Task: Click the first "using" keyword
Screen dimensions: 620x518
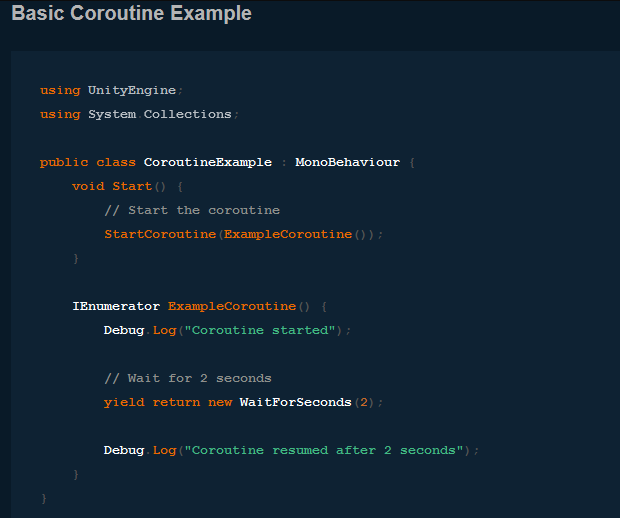Action: [60, 90]
